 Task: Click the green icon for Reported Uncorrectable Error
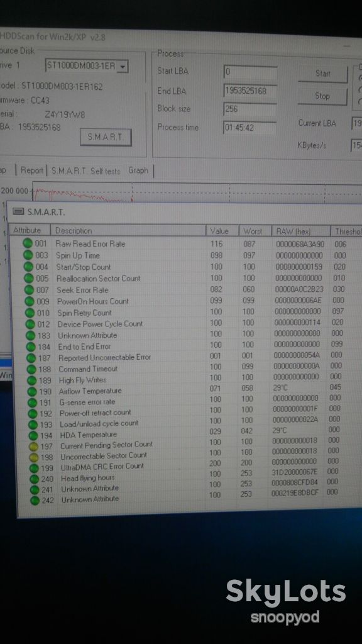[x=31, y=358]
